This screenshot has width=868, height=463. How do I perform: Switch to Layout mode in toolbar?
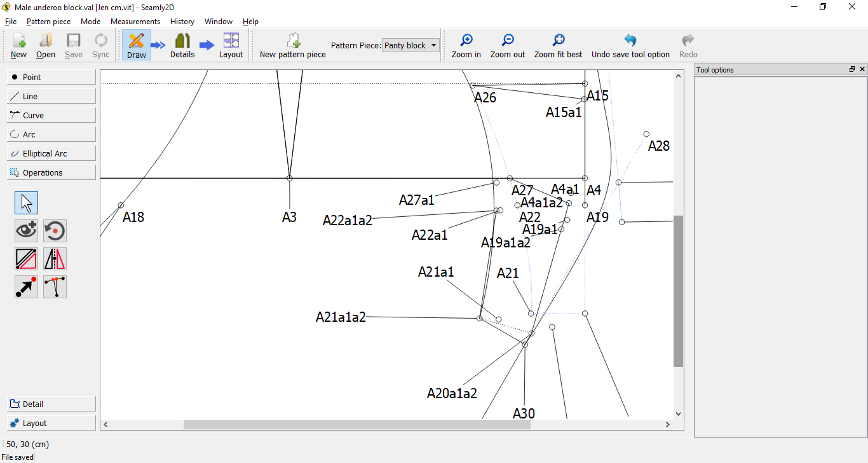[x=231, y=46]
